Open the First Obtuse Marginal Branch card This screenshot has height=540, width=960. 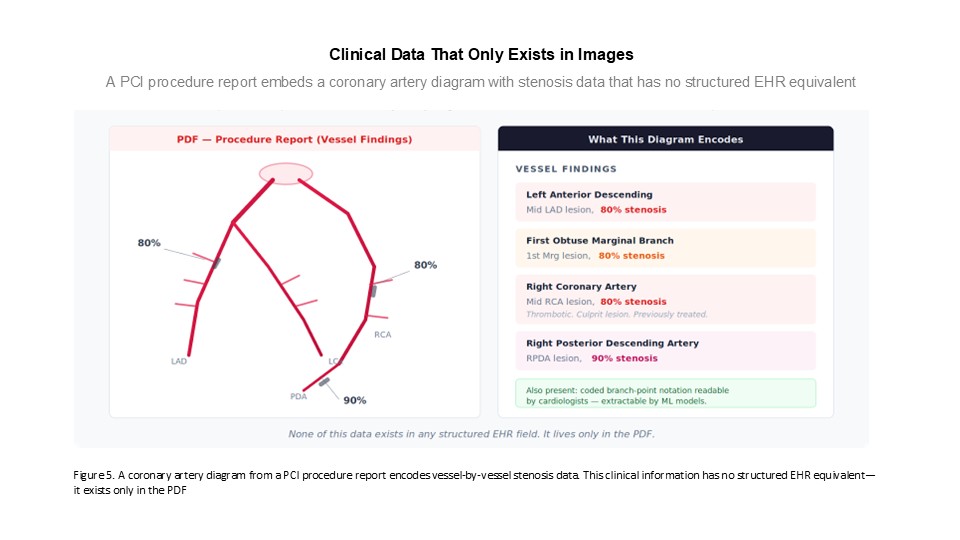pos(665,247)
